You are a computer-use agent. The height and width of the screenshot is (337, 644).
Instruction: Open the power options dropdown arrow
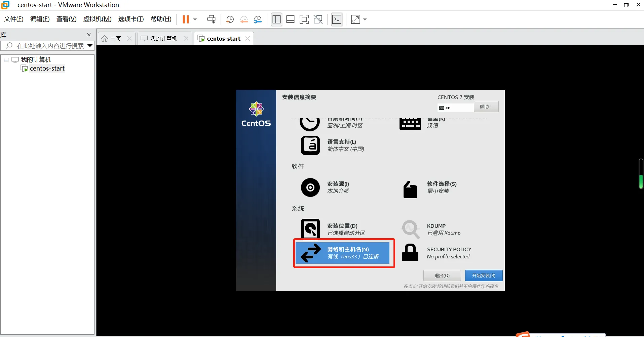pyautogui.click(x=195, y=19)
